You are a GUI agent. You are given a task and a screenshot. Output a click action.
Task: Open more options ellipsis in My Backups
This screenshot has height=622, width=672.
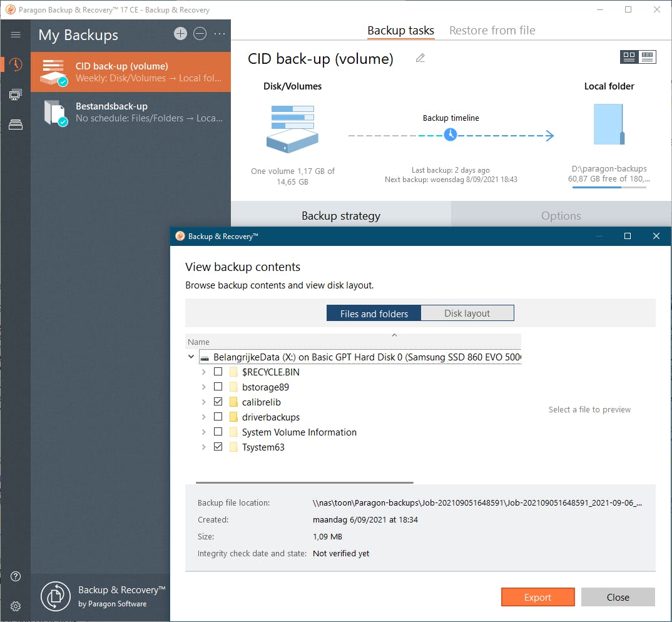tap(220, 33)
